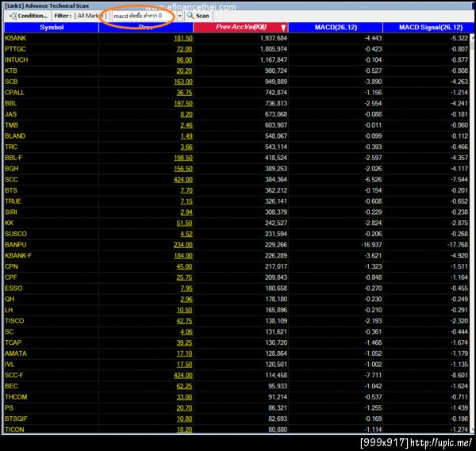Select the JAS symbol
Screen dimensions: 476x451
click(x=10, y=114)
